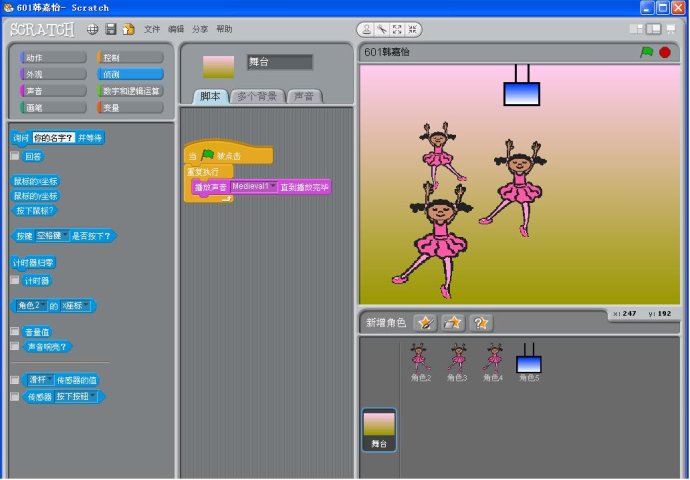This screenshot has height=480, width=690.
Task: Open the 画笔 block category
Action: coord(53,107)
